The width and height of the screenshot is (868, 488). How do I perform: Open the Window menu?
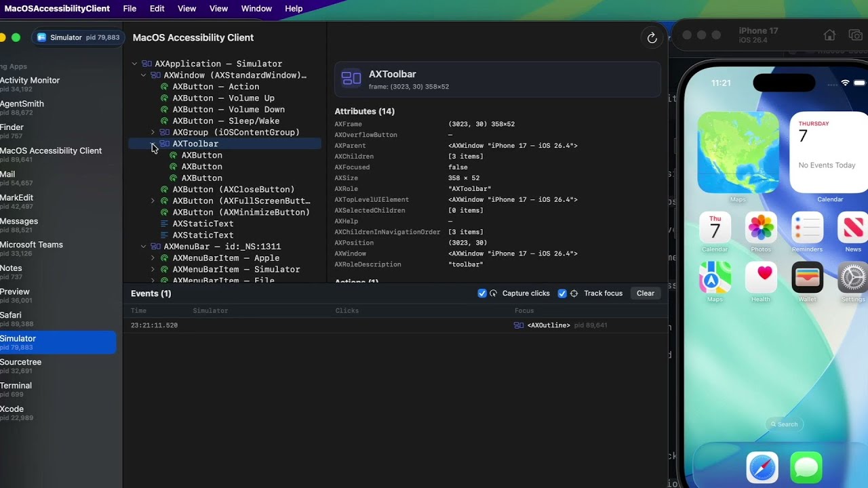click(256, 8)
